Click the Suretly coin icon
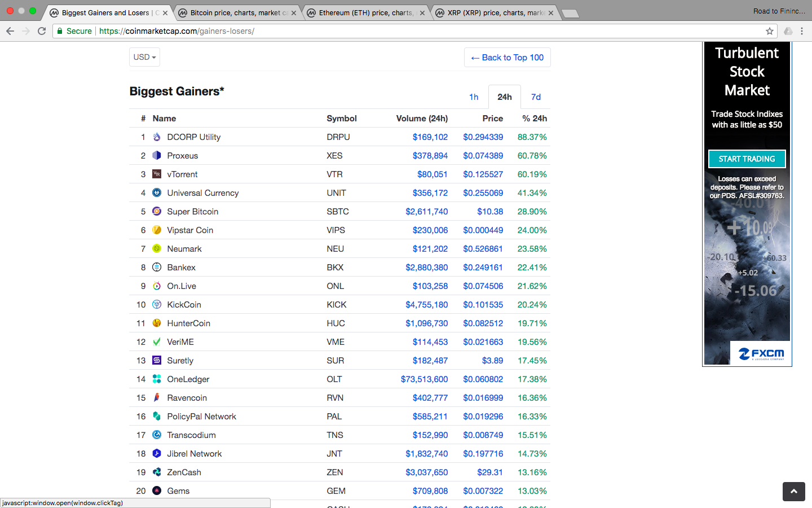The height and width of the screenshot is (508, 812). [157, 361]
